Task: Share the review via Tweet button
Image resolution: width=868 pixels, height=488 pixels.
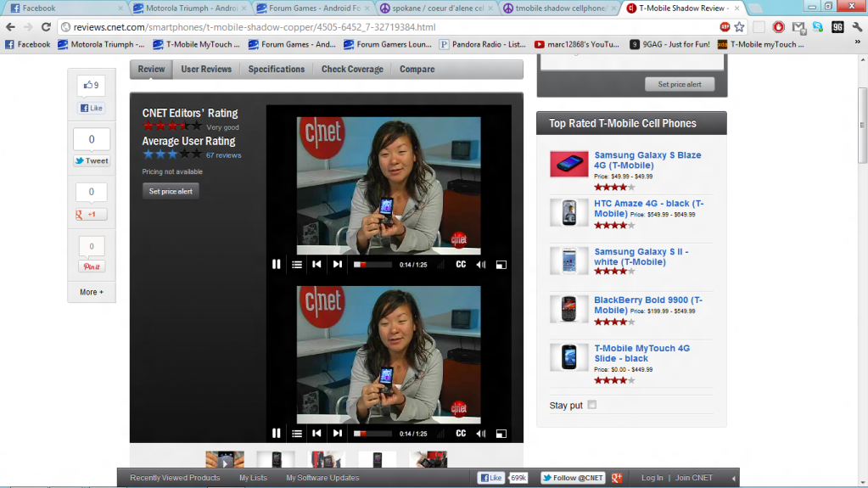Action: pos(92,160)
